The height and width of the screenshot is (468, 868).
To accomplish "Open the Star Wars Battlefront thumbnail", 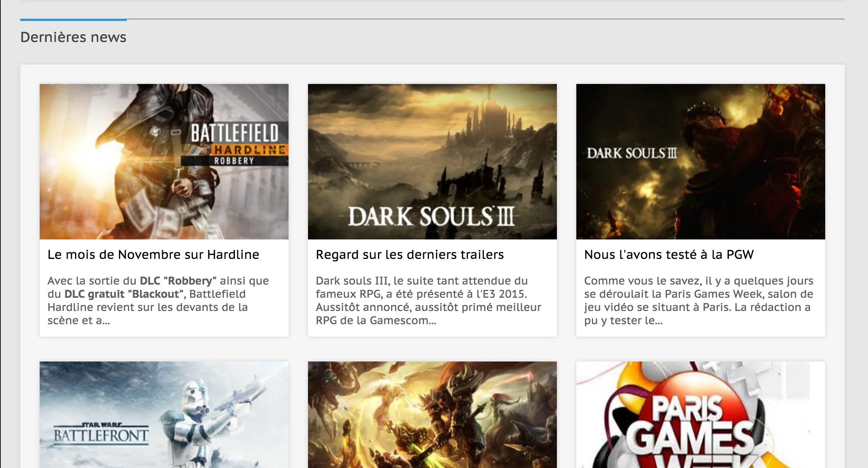I will [x=164, y=415].
